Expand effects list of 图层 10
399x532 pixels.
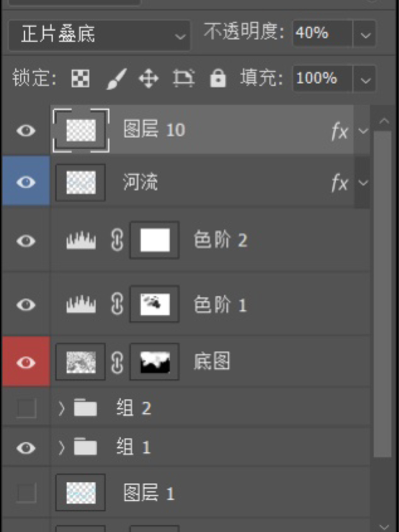pos(363,131)
